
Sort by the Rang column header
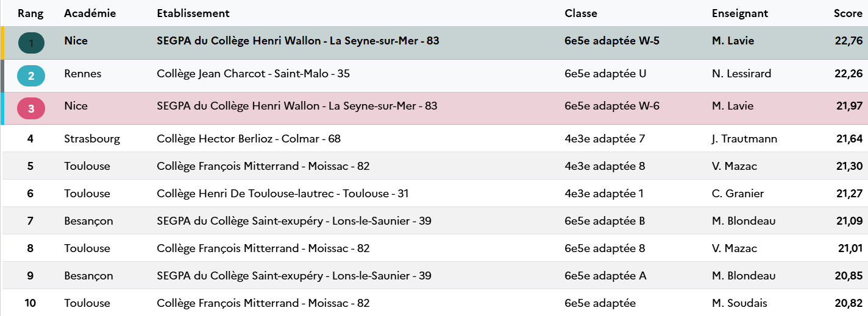click(x=30, y=13)
